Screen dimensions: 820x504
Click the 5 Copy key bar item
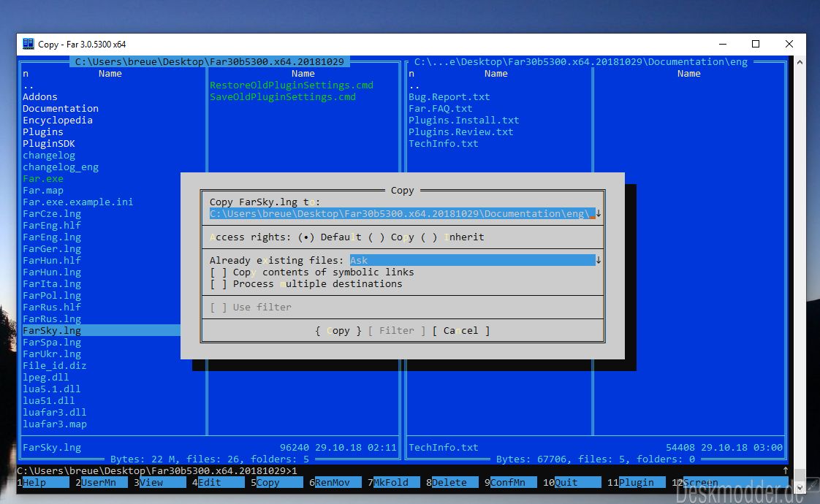click(x=277, y=483)
